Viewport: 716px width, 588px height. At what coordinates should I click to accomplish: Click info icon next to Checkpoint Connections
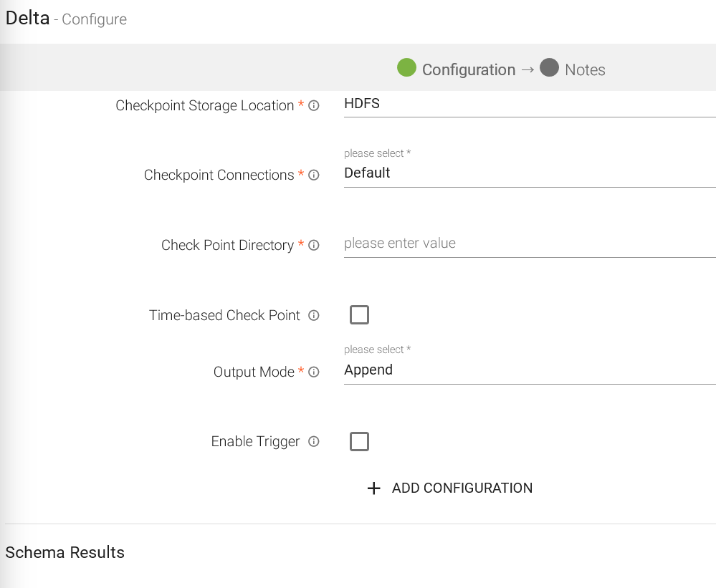tap(313, 175)
